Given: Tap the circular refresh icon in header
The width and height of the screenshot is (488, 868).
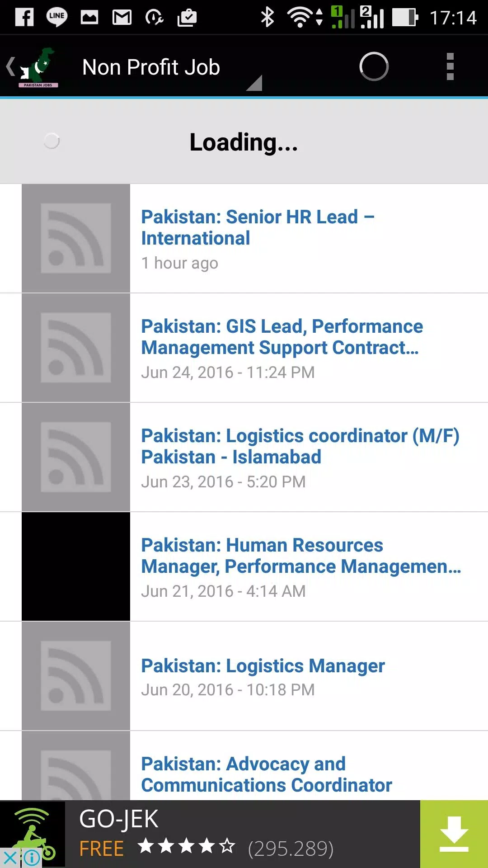Looking at the screenshot, I should (374, 67).
